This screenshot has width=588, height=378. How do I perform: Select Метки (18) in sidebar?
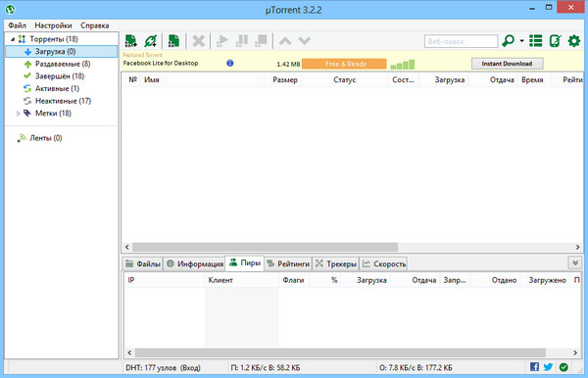pos(53,114)
